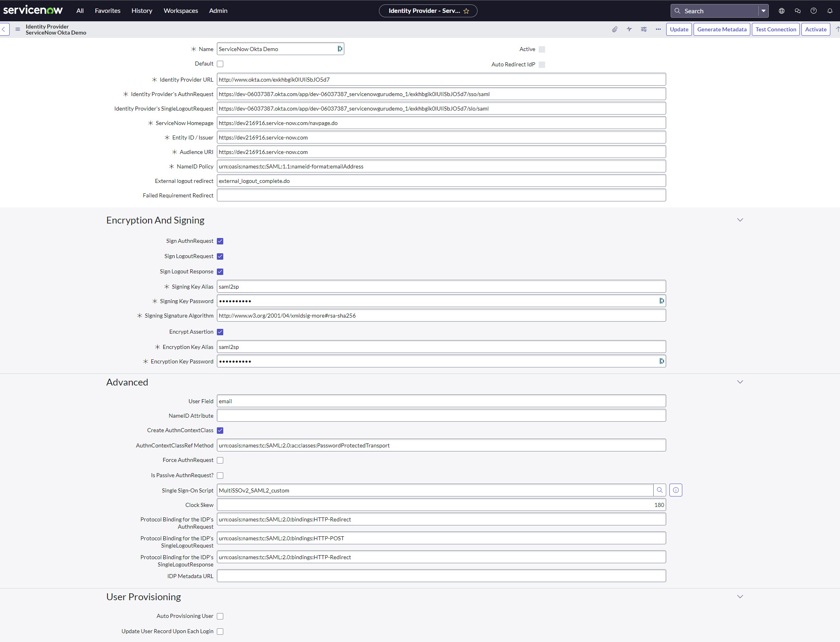The width and height of the screenshot is (840, 642).
Task: Enable the Auto Provisioning User checkbox
Action: pos(220,616)
